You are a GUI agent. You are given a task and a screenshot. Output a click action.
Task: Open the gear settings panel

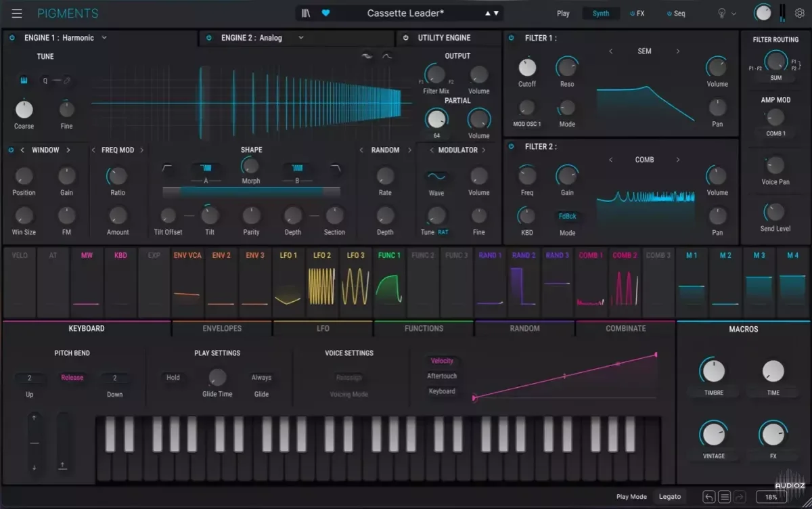click(800, 13)
